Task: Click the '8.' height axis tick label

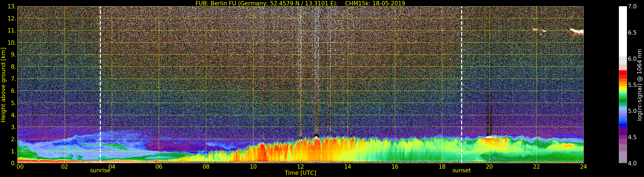Action: (13, 67)
